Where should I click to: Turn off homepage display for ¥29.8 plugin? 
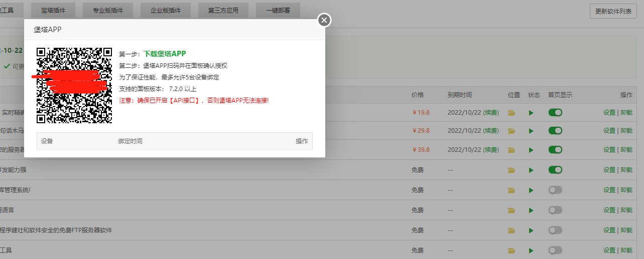555,130
